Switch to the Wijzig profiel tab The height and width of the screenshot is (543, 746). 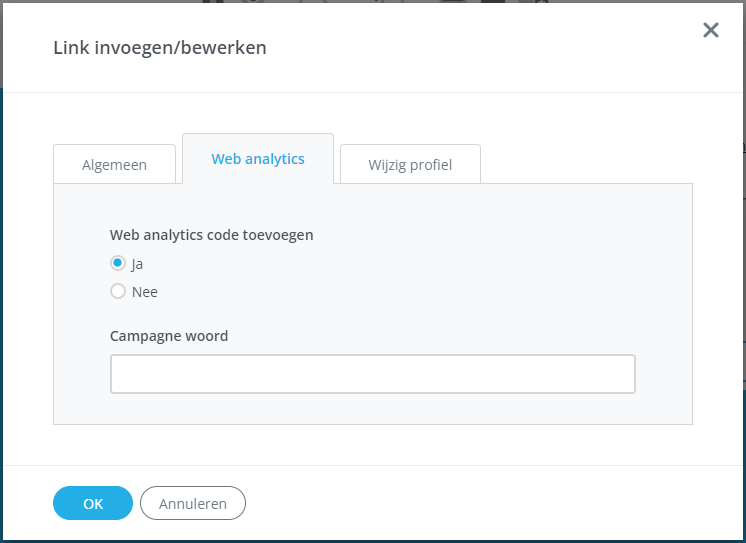click(x=410, y=165)
